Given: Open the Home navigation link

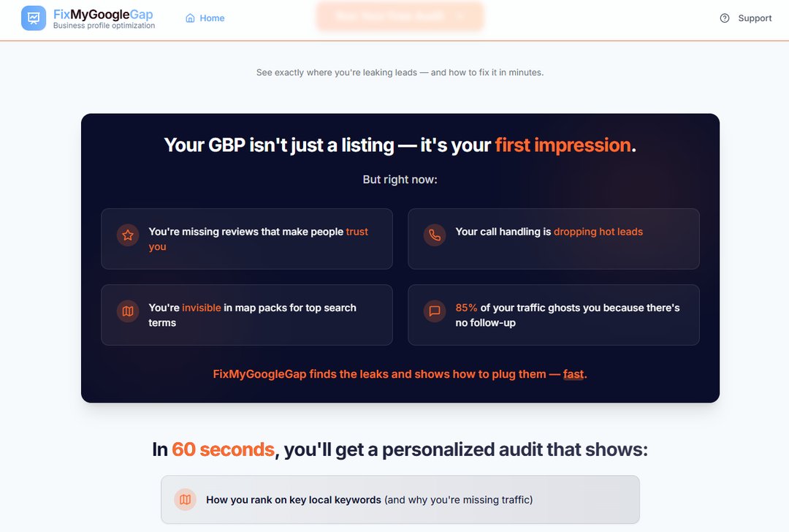Looking at the screenshot, I should [205, 18].
